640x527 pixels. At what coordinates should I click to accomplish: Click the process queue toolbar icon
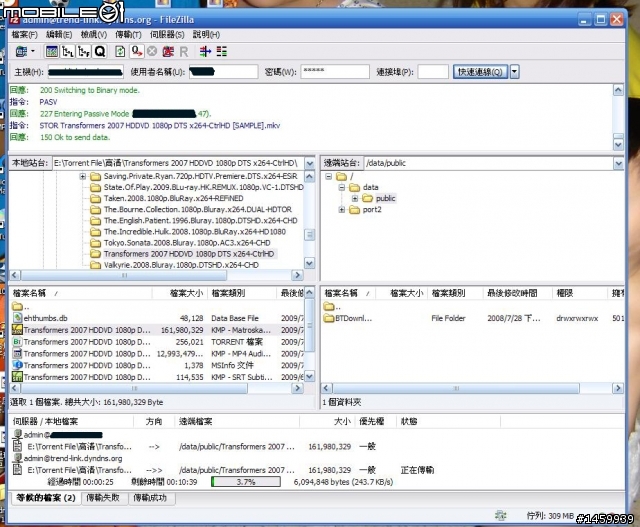pos(136,51)
